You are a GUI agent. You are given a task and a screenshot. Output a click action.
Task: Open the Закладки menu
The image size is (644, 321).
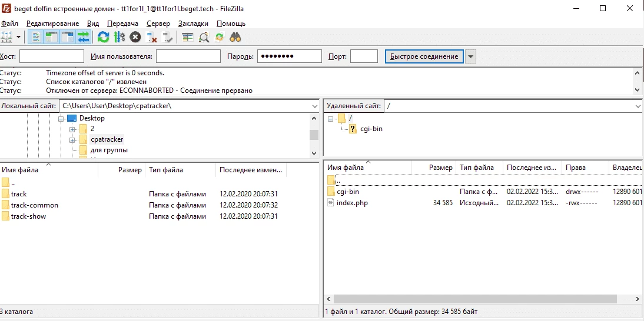[193, 24]
